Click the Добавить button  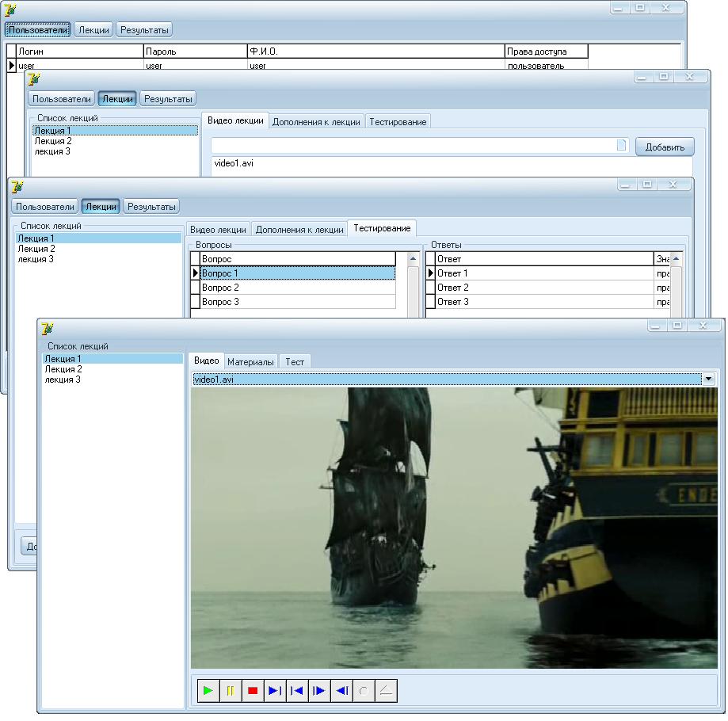point(665,147)
